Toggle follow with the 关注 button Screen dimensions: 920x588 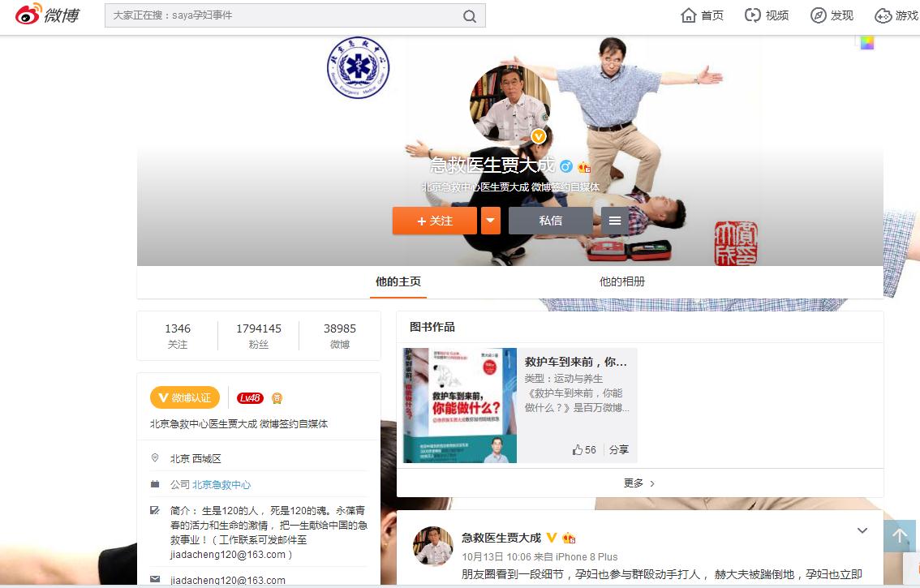point(434,221)
